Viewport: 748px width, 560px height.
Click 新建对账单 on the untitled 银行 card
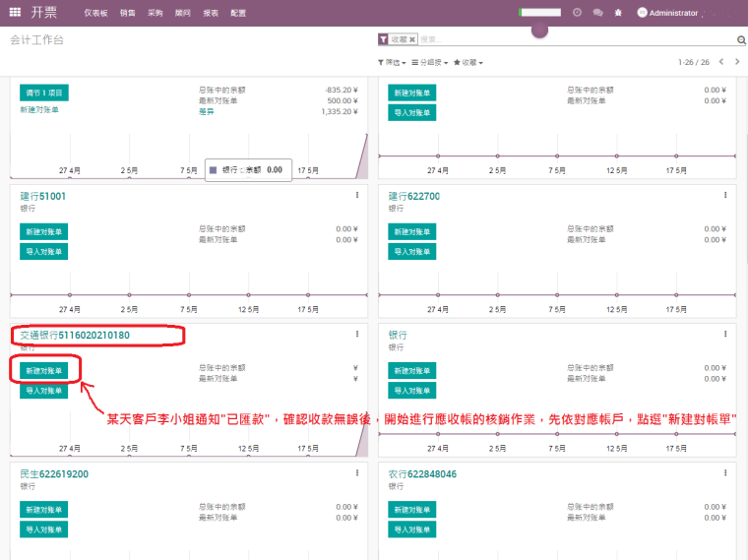(x=412, y=371)
